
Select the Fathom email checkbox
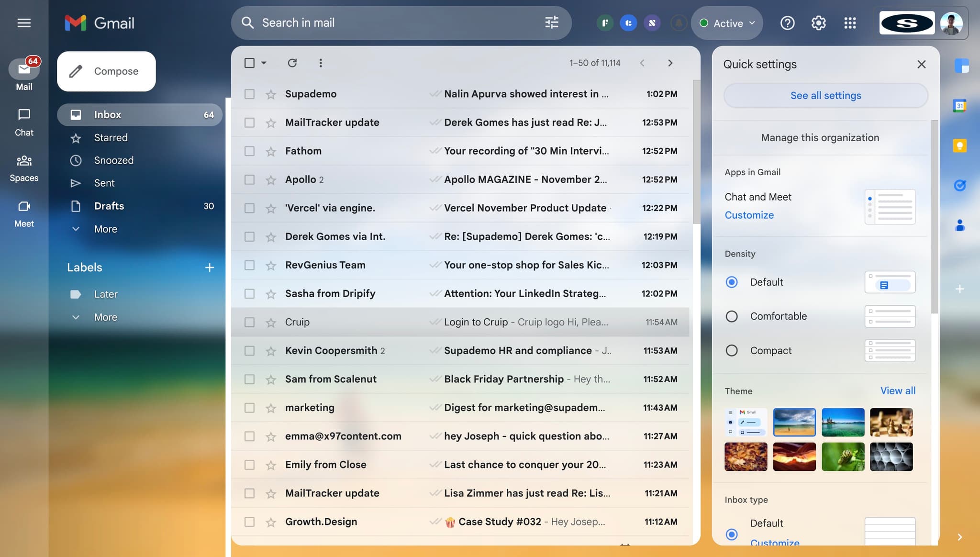249,151
